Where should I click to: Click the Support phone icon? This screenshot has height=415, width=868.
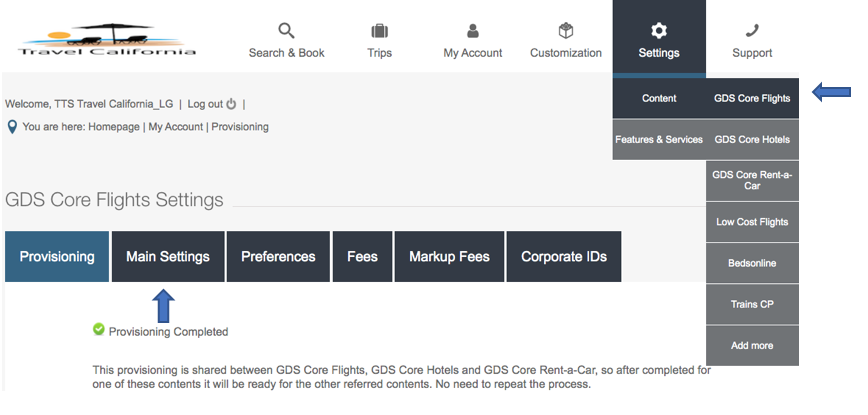(x=752, y=30)
